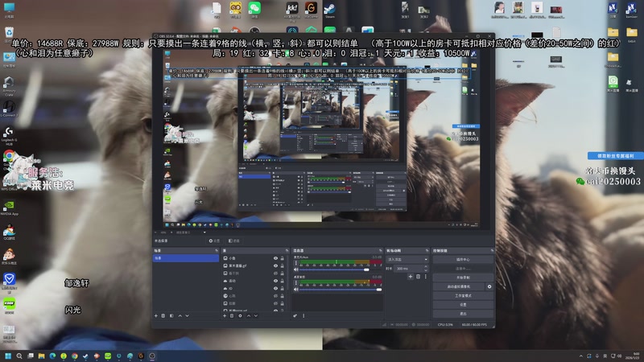
Task: Toggle lock on the ID source row
Action: [x=283, y=288]
